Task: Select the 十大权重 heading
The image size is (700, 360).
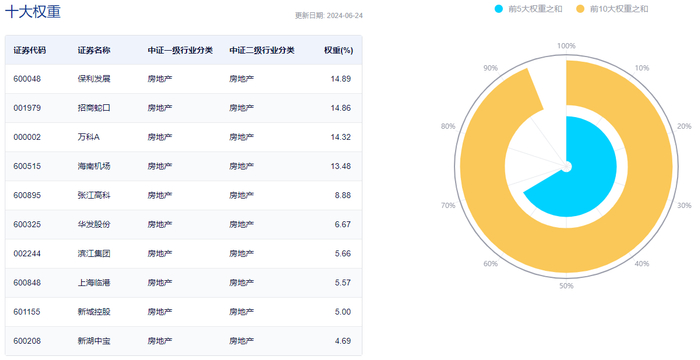Action: click(33, 11)
